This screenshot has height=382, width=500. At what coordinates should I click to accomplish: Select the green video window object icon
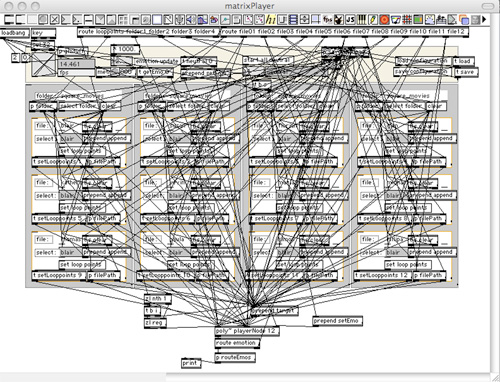[418, 19]
